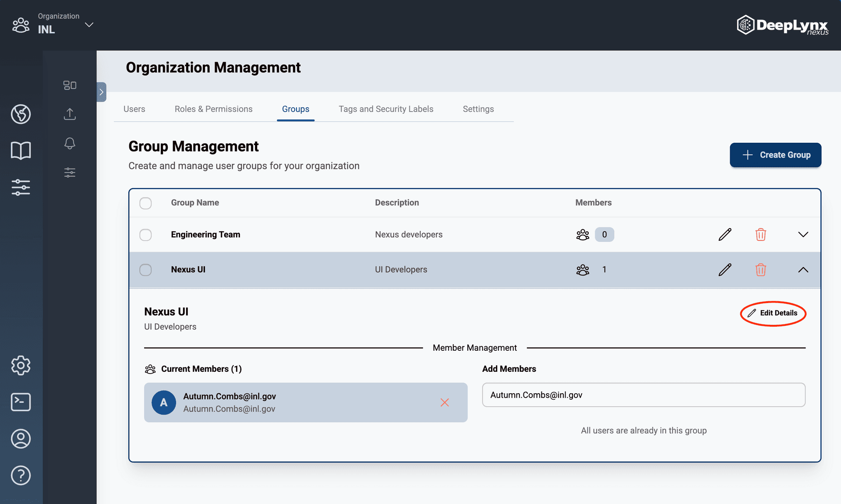Edit Engineering Team via the pencil icon
Image resolution: width=841 pixels, height=504 pixels.
tap(725, 234)
